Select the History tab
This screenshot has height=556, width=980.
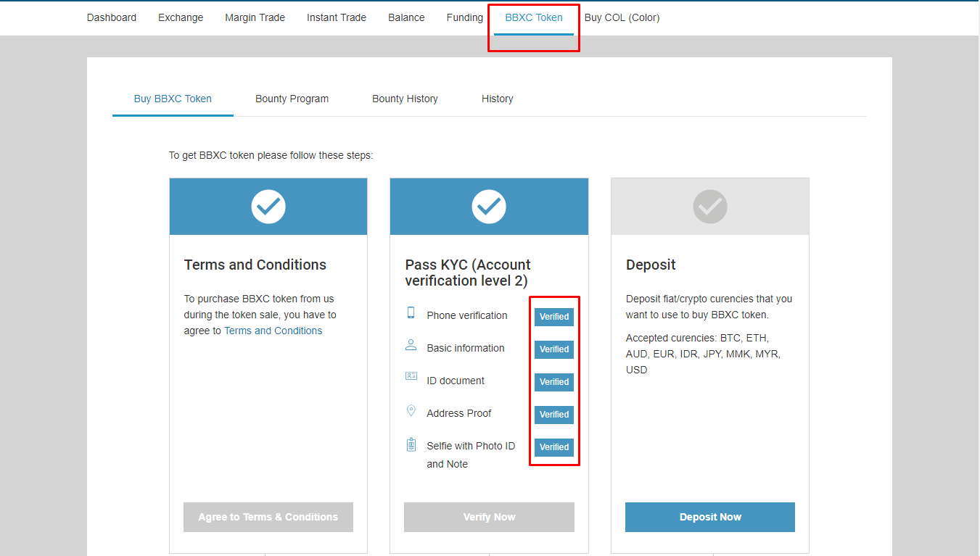pyautogui.click(x=497, y=99)
